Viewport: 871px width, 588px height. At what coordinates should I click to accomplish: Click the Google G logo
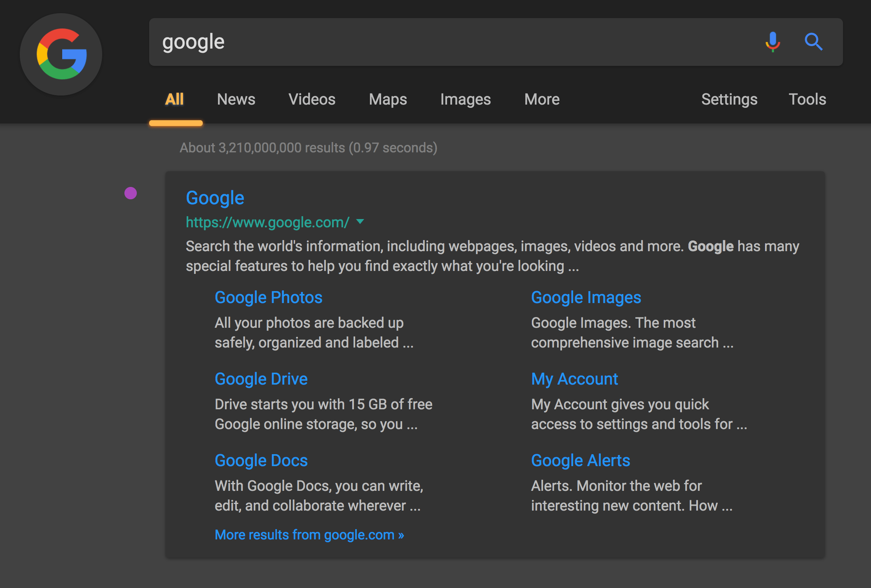click(x=61, y=54)
